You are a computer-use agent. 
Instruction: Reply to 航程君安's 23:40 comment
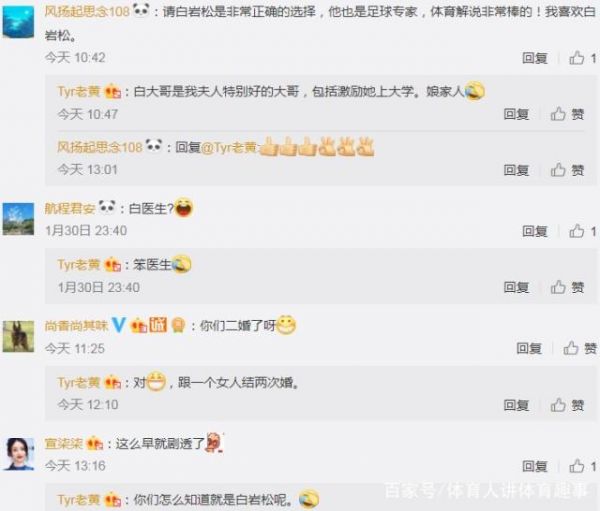click(x=535, y=231)
